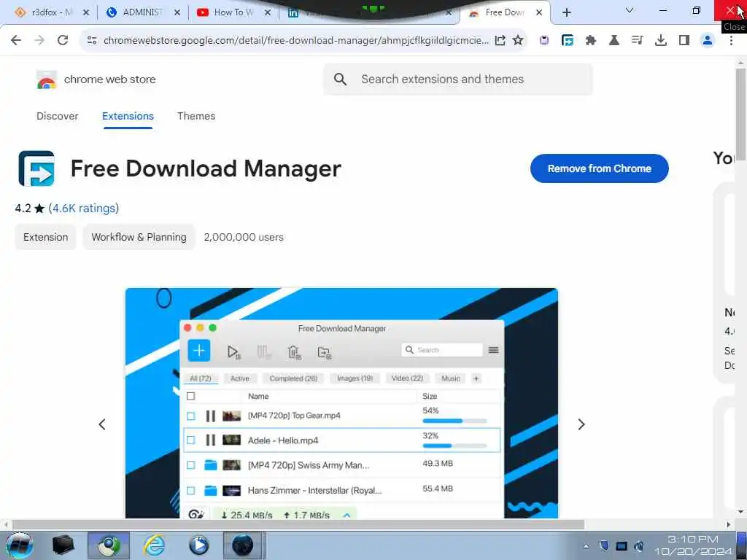Image resolution: width=747 pixels, height=560 pixels.
Task: Click the vertical page scrollbar thumb
Action: [740, 116]
